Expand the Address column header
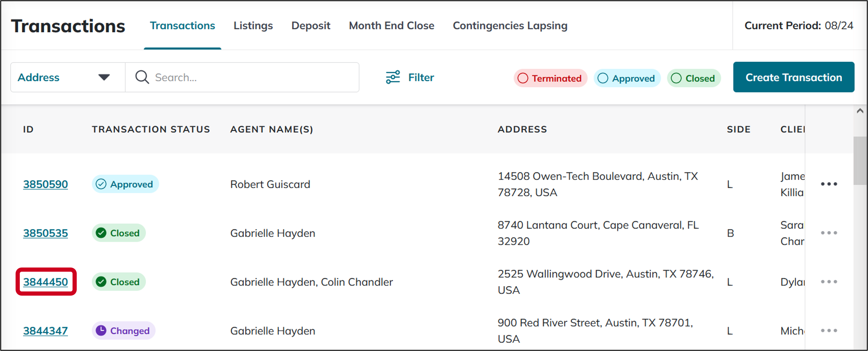The height and width of the screenshot is (351, 868). (x=522, y=129)
